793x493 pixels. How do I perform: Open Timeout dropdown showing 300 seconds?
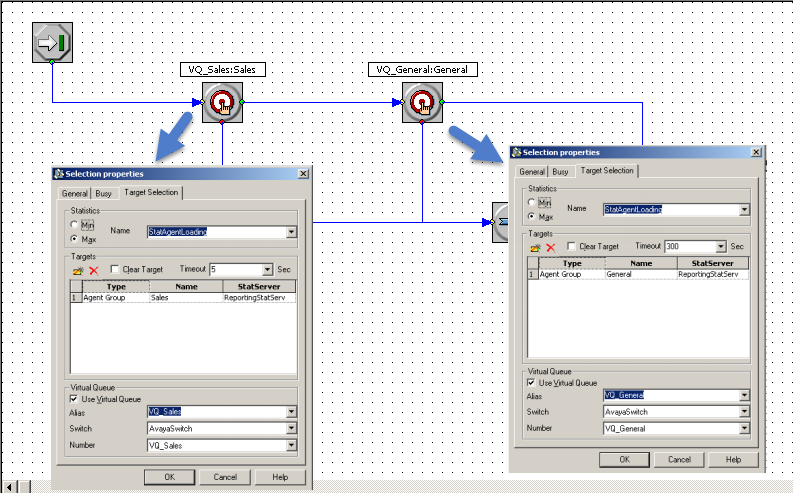[721, 247]
